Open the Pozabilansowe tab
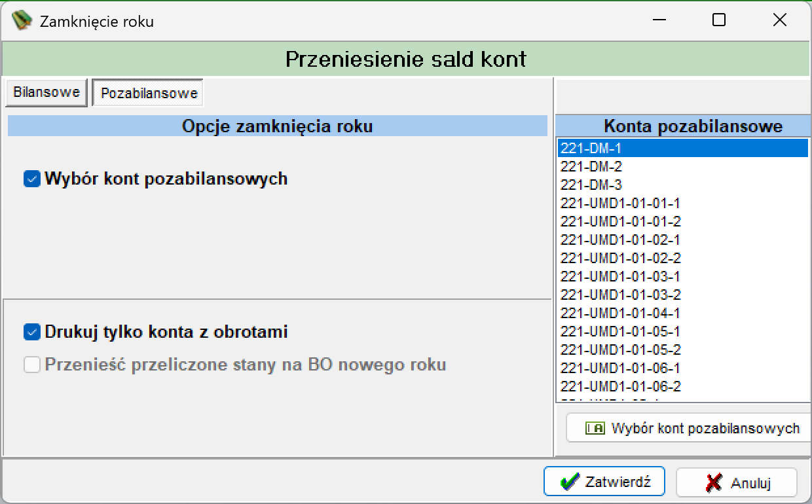Screen dimensions: 812x504 click(x=149, y=93)
